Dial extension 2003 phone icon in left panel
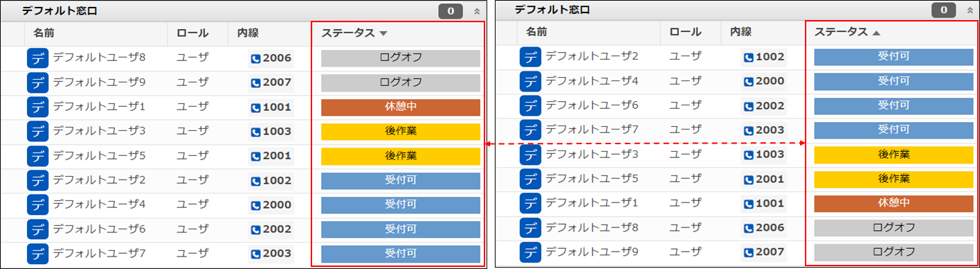The image size is (980, 269). pos(255,254)
